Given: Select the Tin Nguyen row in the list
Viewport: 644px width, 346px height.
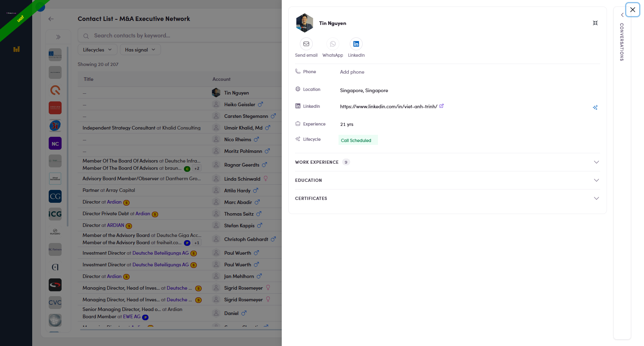Looking at the screenshot, I should coord(180,93).
